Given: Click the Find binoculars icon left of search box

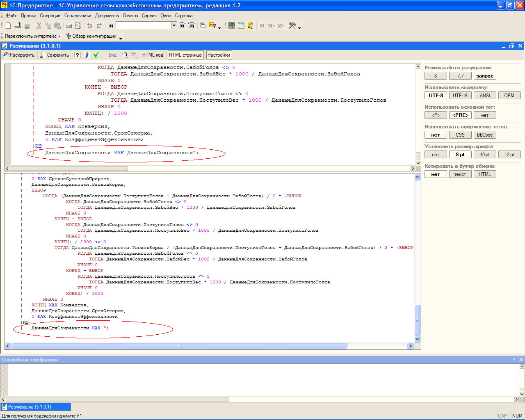Looking at the screenshot, I should pyautogui.click(x=111, y=25).
